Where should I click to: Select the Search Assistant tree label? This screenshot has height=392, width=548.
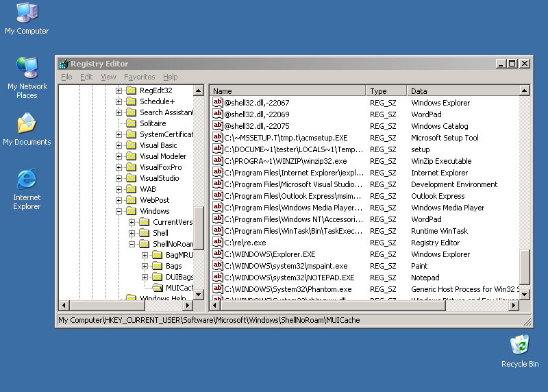point(166,112)
